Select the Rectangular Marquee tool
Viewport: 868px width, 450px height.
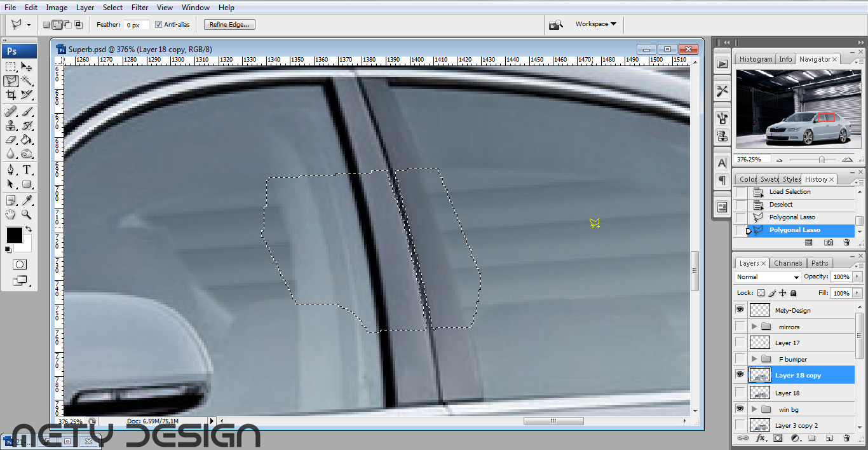point(11,67)
